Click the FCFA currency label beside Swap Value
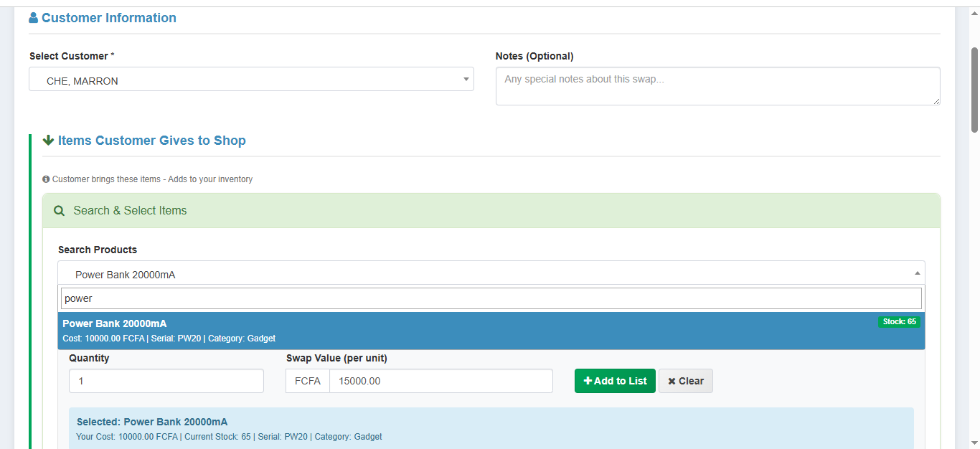 (x=308, y=381)
